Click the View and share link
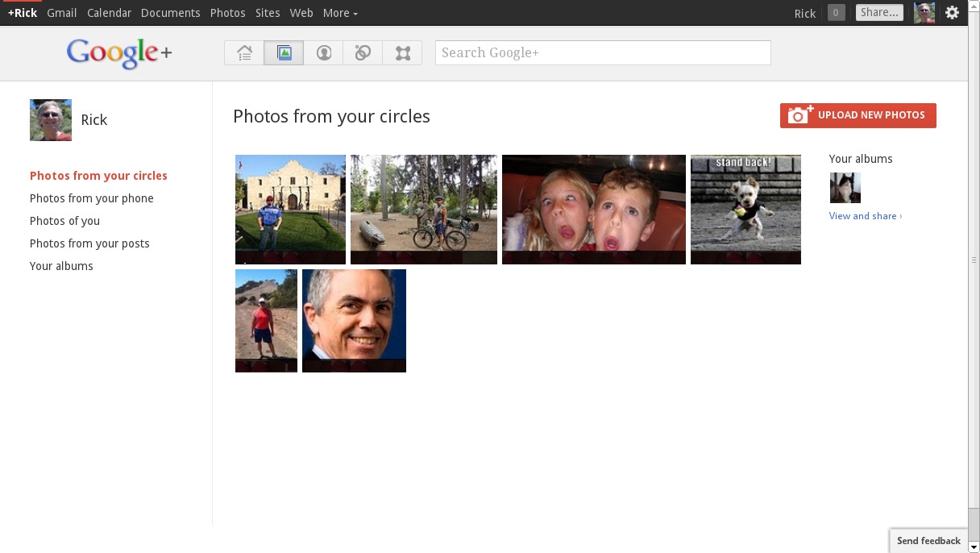 coord(866,216)
